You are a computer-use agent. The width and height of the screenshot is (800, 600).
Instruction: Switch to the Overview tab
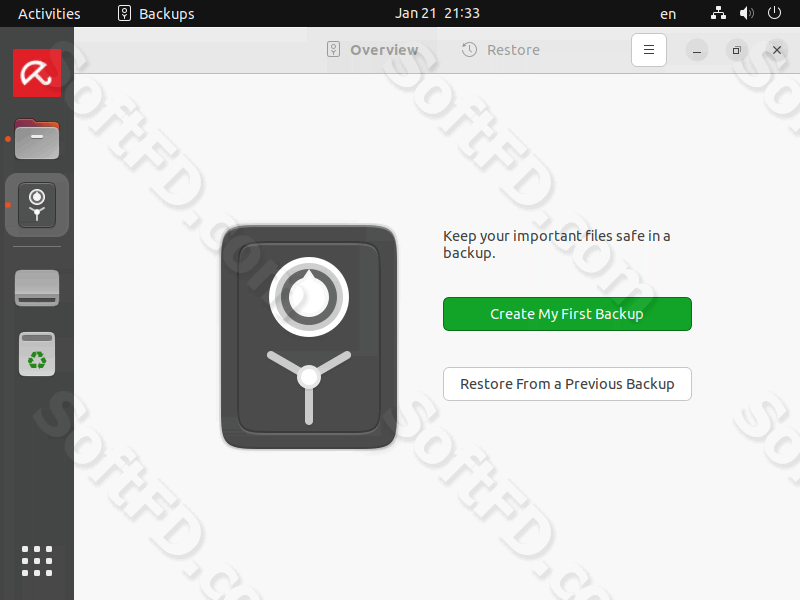372,50
